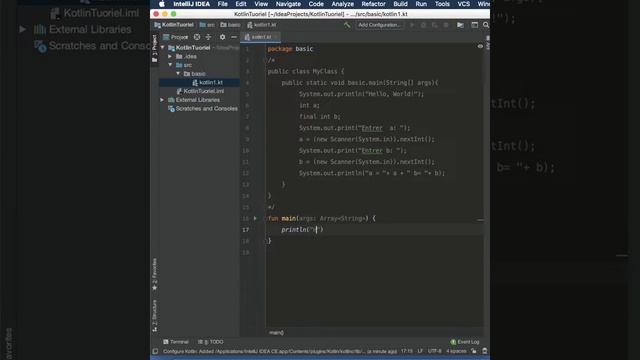Open the Code menu
The width and height of the screenshot is (640, 360).
coord(316,4)
